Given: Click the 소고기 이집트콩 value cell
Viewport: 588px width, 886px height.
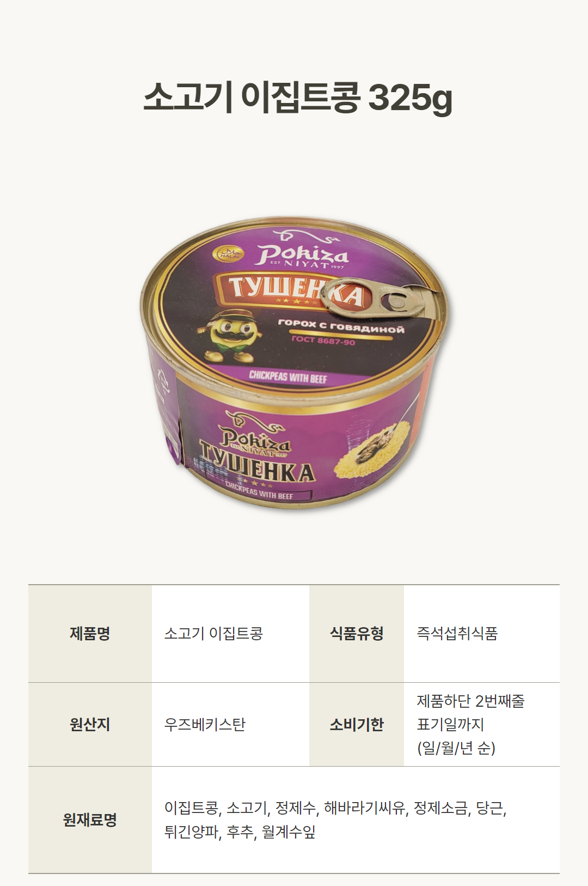Looking at the screenshot, I should pos(230,633).
